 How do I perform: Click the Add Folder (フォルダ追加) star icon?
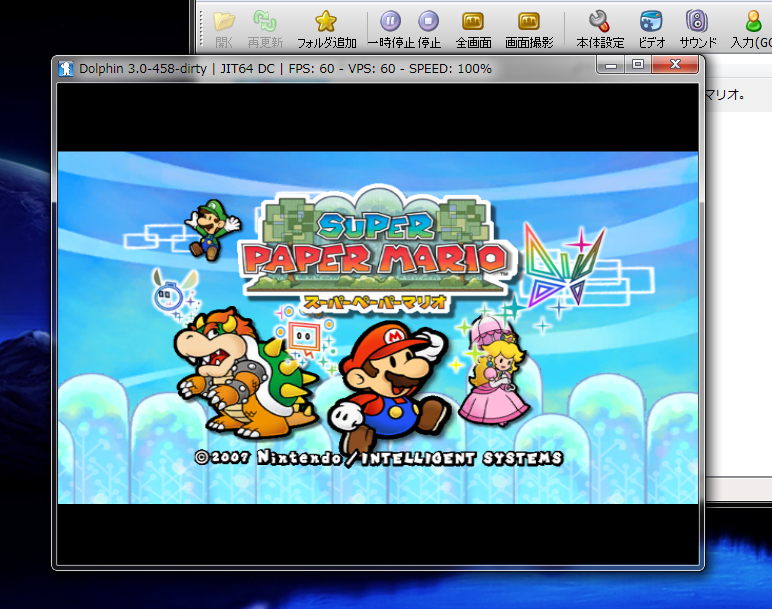[326, 22]
